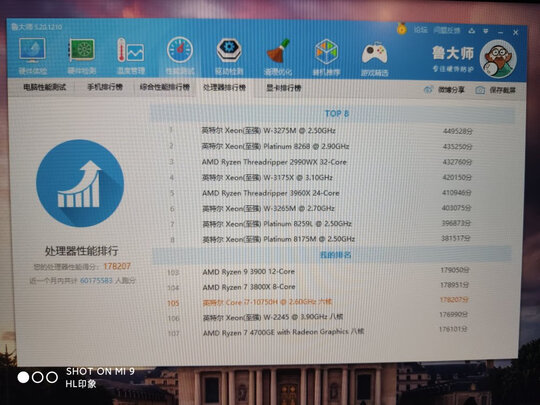Click 鲁大师 version title text

[37, 27]
